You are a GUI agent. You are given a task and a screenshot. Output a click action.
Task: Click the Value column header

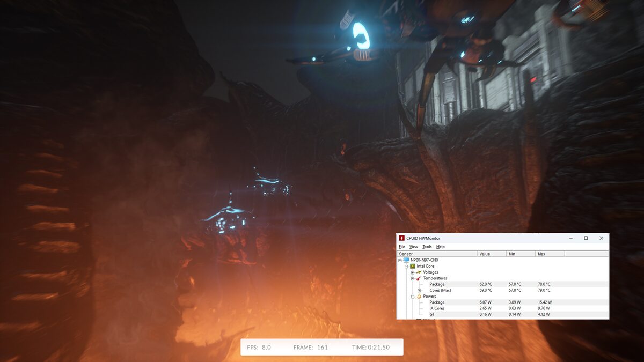click(x=492, y=254)
